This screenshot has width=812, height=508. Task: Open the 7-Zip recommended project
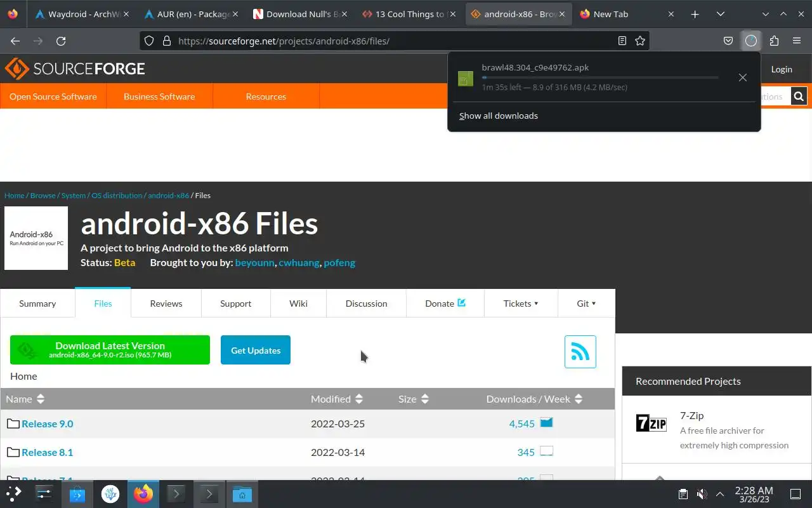pyautogui.click(x=691, y=415)
